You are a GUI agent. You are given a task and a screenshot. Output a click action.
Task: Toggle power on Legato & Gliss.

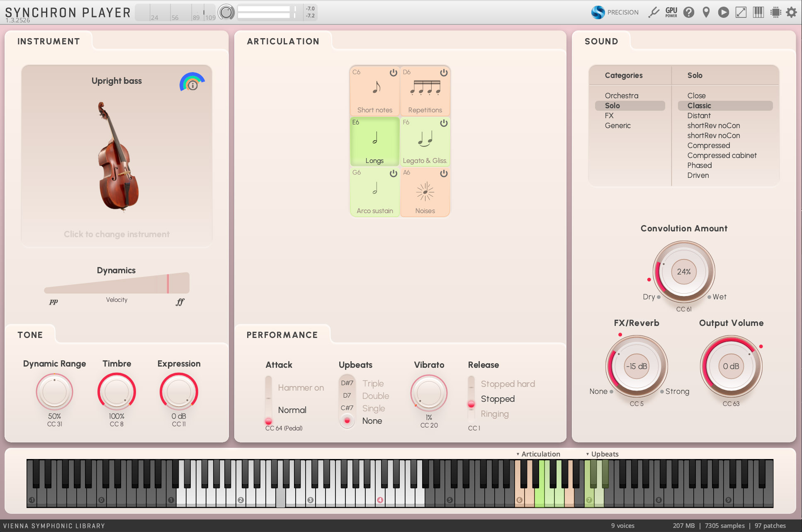444,123
